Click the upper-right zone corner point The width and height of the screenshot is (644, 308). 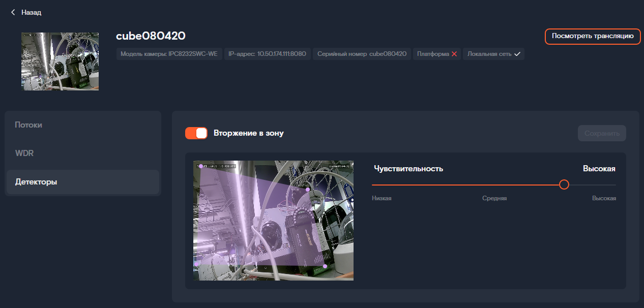pos(308,190)
